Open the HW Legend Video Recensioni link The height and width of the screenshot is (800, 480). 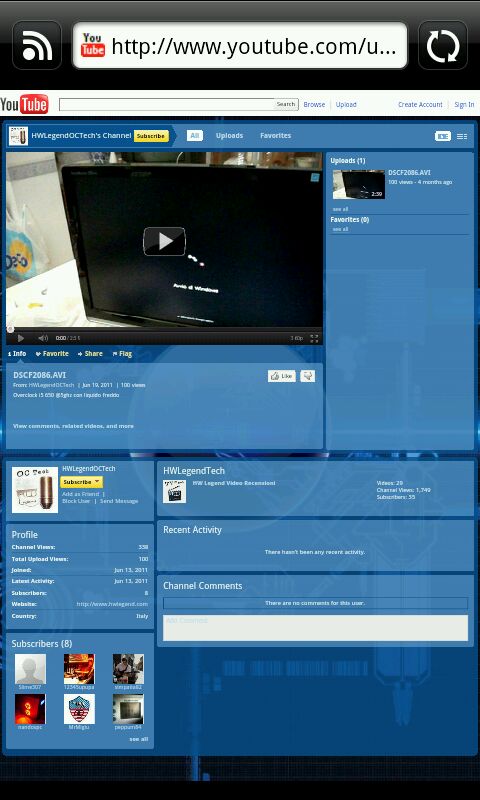[234, 483]
